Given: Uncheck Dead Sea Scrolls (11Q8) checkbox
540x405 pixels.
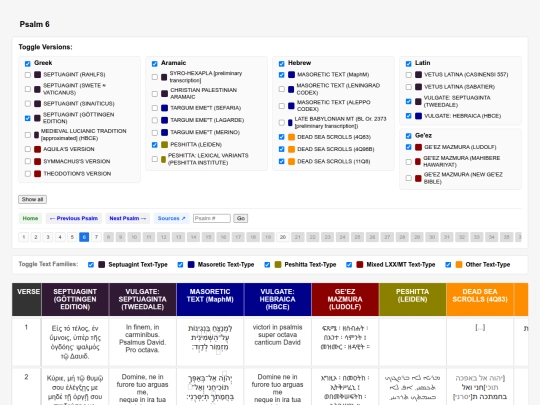Looking at the screenshot, I should [281, 161].
